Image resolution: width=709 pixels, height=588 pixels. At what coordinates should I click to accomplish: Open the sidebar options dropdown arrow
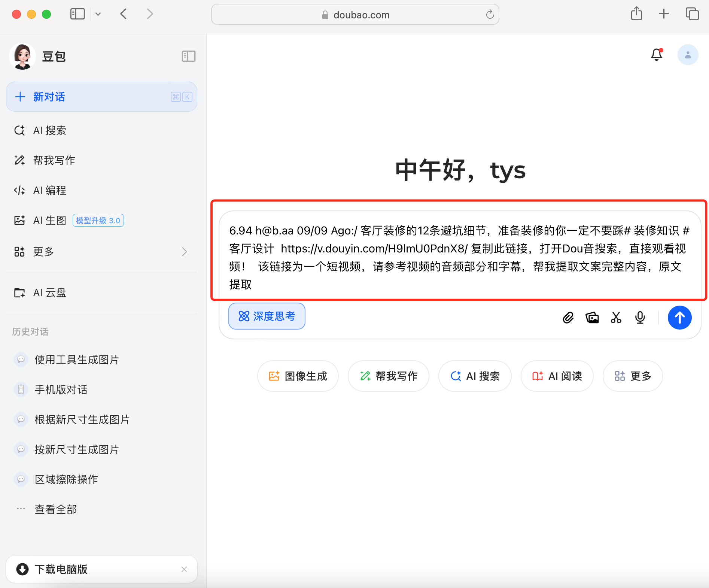[x=98, y=14]
